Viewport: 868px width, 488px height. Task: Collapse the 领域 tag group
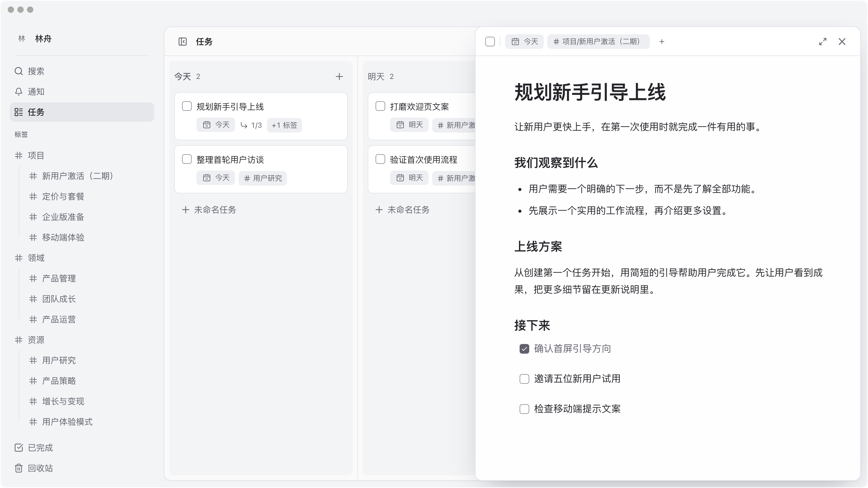[18, 258]
